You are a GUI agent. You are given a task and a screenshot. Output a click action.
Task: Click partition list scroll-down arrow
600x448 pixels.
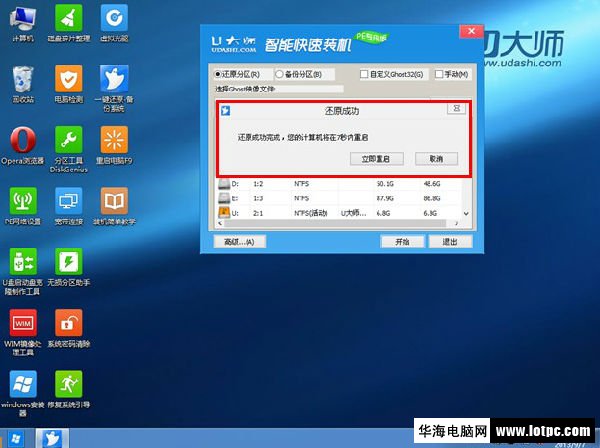466,213
